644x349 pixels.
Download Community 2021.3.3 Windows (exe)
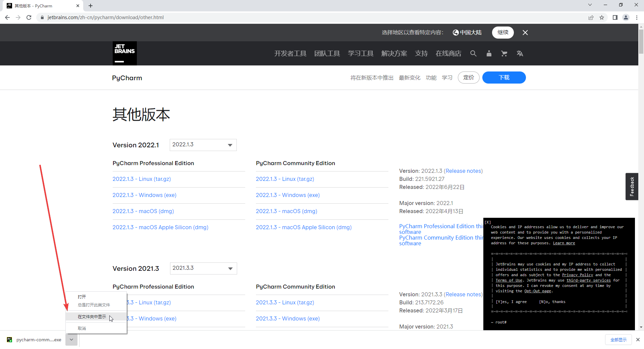pos(288,318)
